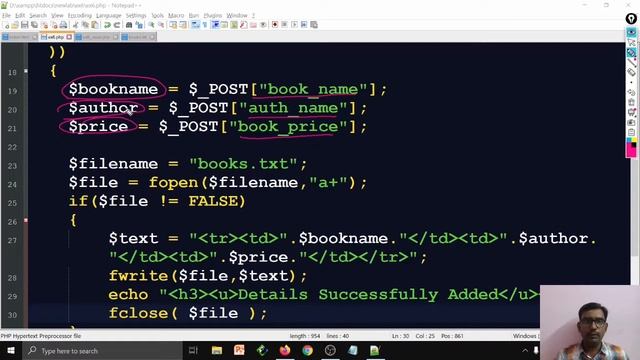640x360 pixels.
Task: Start macro recording with the red dot icon
Action: [x=275, y=25]
